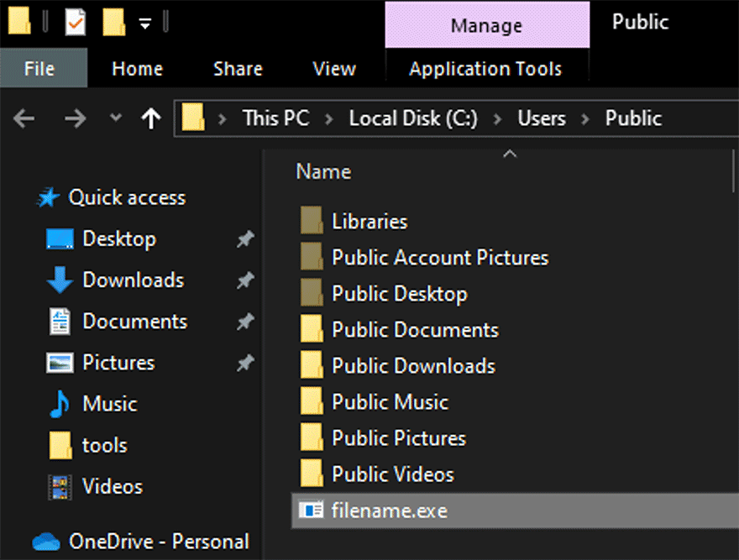The width and height of the screenshot is (739, 560).
Task: Select the Public Videos folder
Action: (393, 474)
